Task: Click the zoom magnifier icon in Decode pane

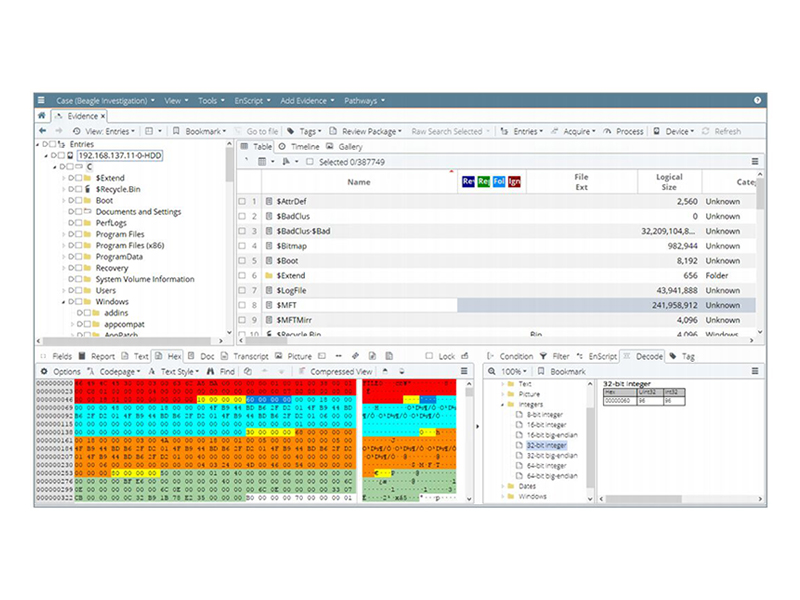Action: [x=492, y=371]
